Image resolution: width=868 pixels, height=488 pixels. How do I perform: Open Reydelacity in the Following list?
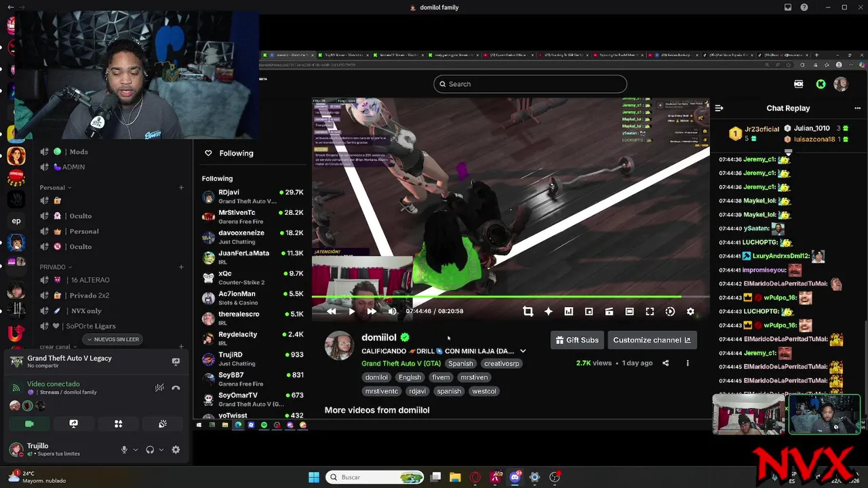[x=252, y=338]
